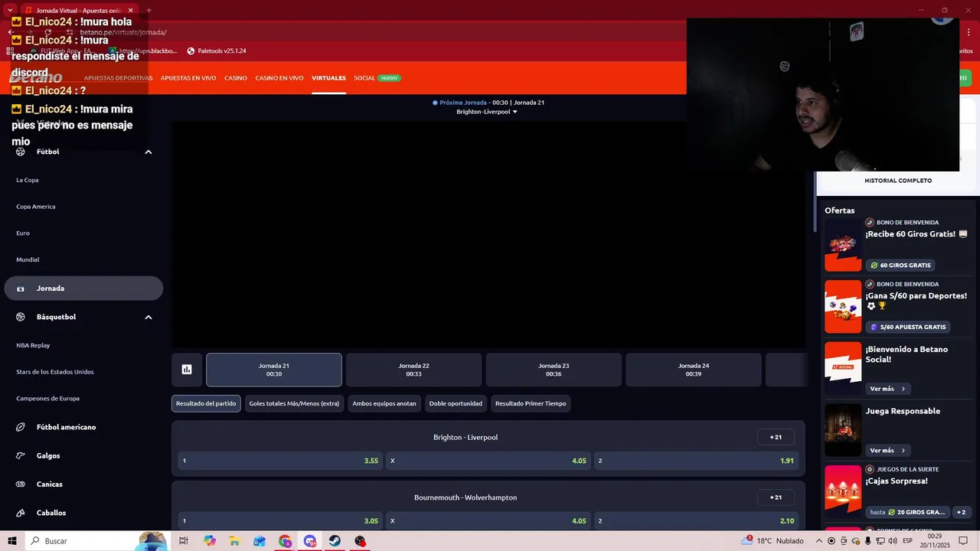Show hidden system tray icons
The width and height of the screenshot is (980, 551).
[x=818, y=541]
